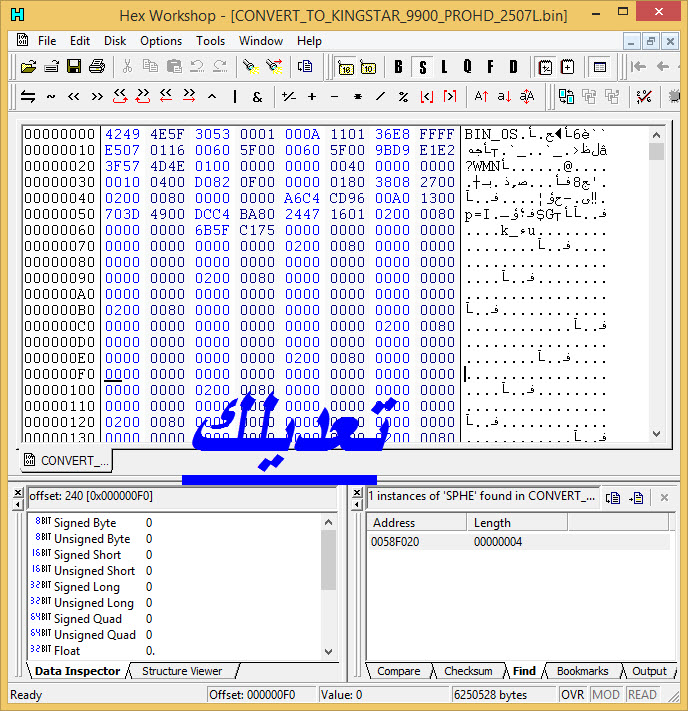Click the hex editor scroll-up arrow
The image size is (688, 711).
pos(656,135)
